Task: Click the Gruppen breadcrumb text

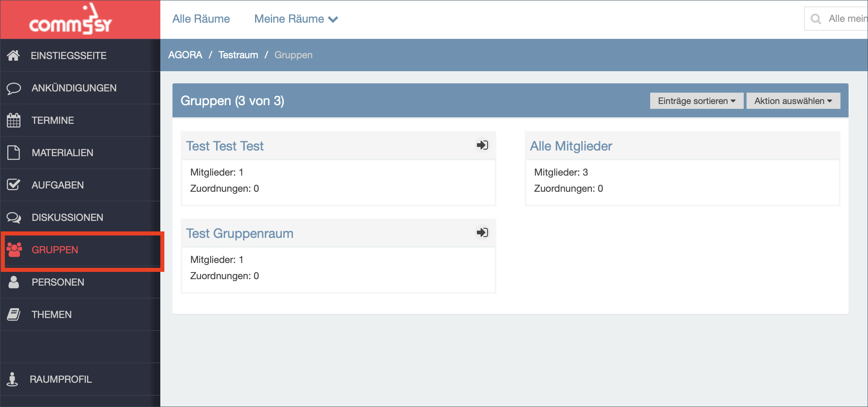Action: 294,55
